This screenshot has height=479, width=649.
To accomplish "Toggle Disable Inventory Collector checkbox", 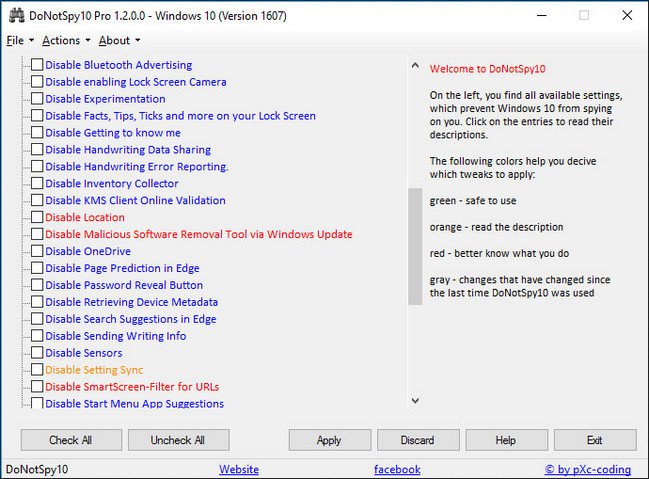I will tap(37, 183).
